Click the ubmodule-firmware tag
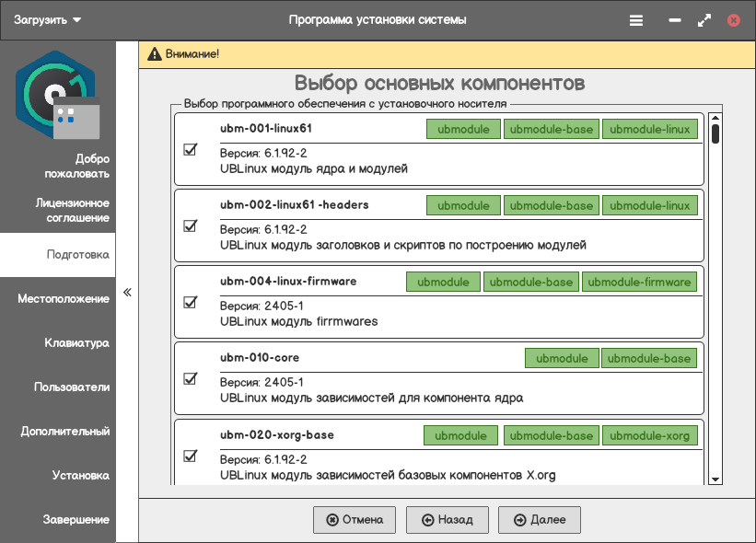This screenshot has width=756, height=543. 639,282
